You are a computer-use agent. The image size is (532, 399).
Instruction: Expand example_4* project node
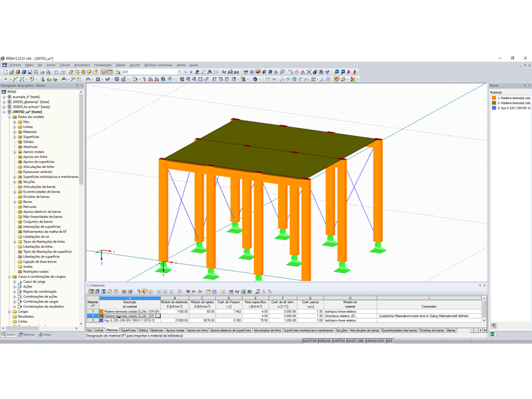(x=4, y=97)
